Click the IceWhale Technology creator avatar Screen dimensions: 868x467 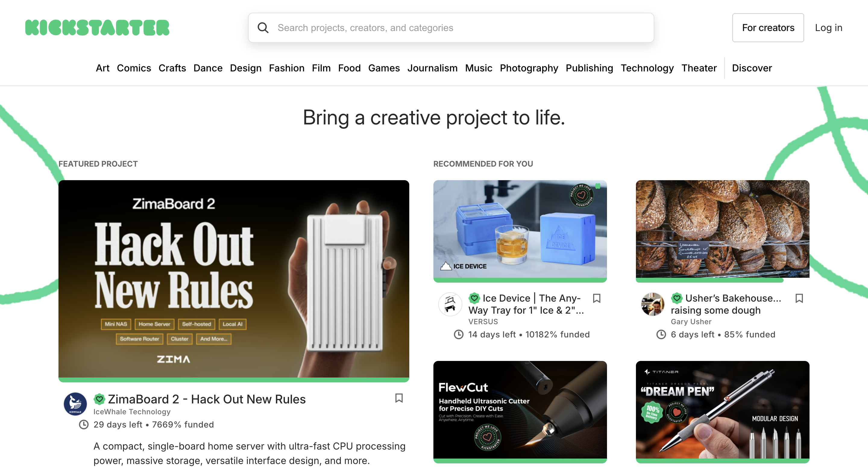point(75,404)
